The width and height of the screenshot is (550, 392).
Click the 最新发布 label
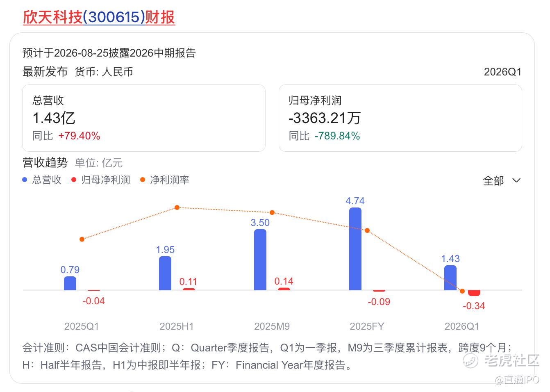click(x=45, y=72)
